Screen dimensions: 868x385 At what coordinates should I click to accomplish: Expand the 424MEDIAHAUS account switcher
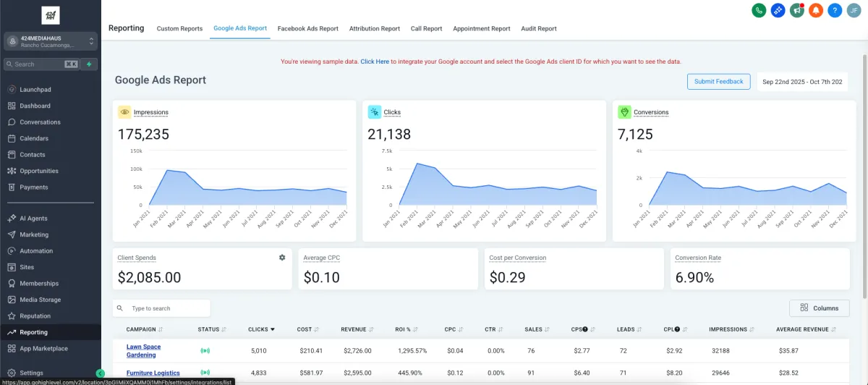(51, 41)
